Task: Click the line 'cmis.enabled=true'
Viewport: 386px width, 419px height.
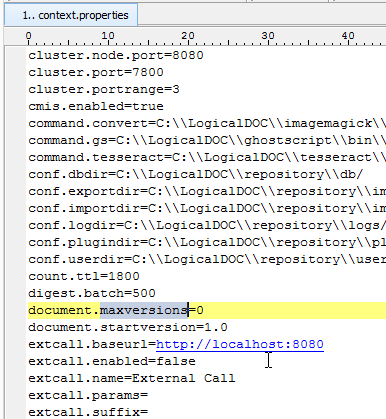Action: tap(96, 106)
